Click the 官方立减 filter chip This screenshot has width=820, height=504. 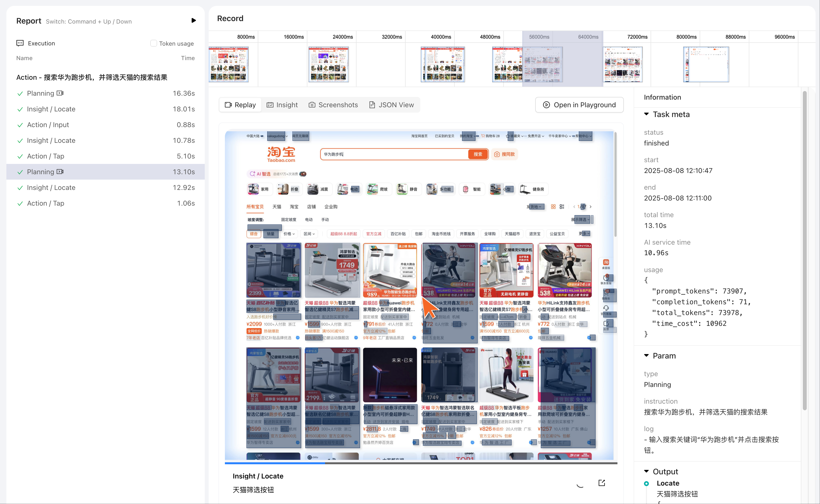(x=373, y=234)
